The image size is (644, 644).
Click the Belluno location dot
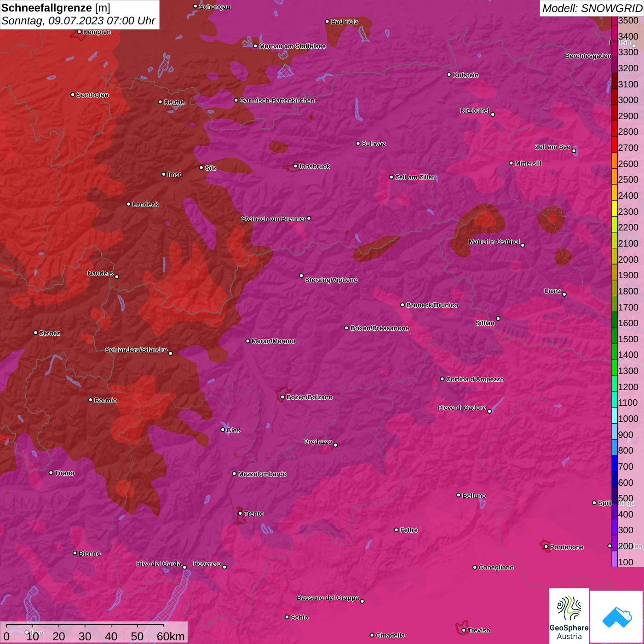(459, 495)
